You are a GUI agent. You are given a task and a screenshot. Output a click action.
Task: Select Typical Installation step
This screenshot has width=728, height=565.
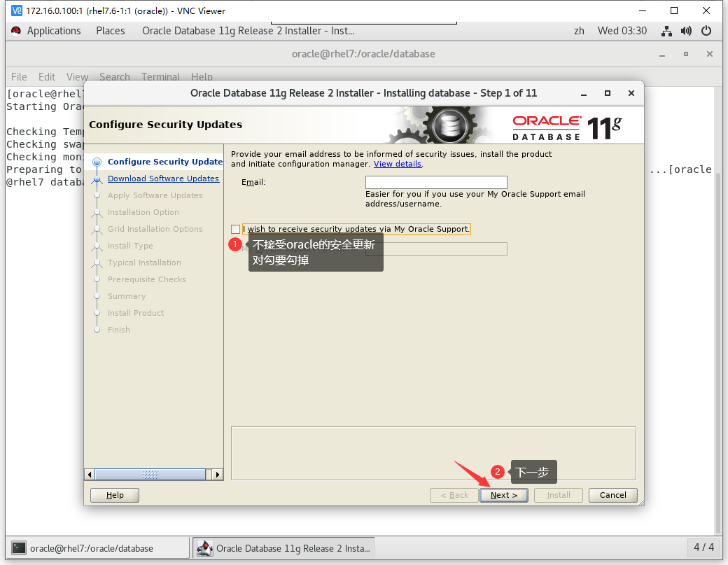[x=144, y=263]
